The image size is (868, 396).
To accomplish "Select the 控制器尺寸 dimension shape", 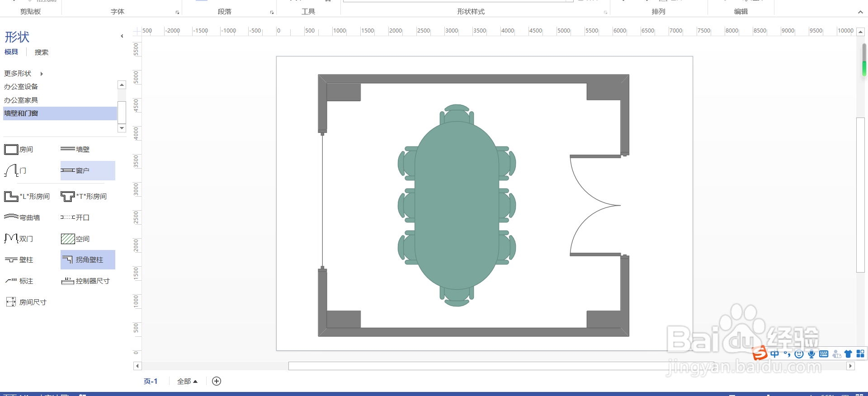I will (85, 281).
